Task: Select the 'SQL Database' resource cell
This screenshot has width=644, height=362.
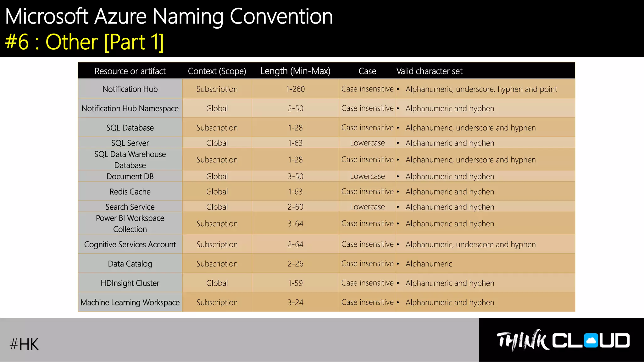Action: click(130, 128)
